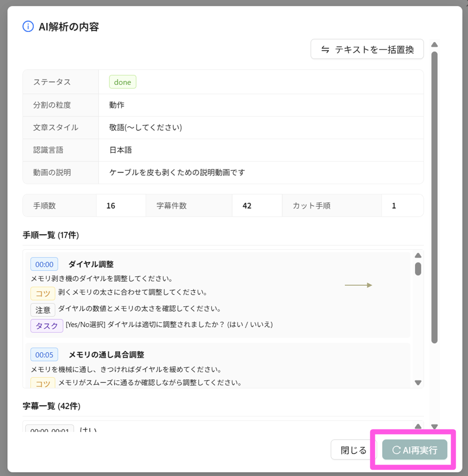Click the AI再実行 button
The image size is (468, 476).
tap(415, 450)
